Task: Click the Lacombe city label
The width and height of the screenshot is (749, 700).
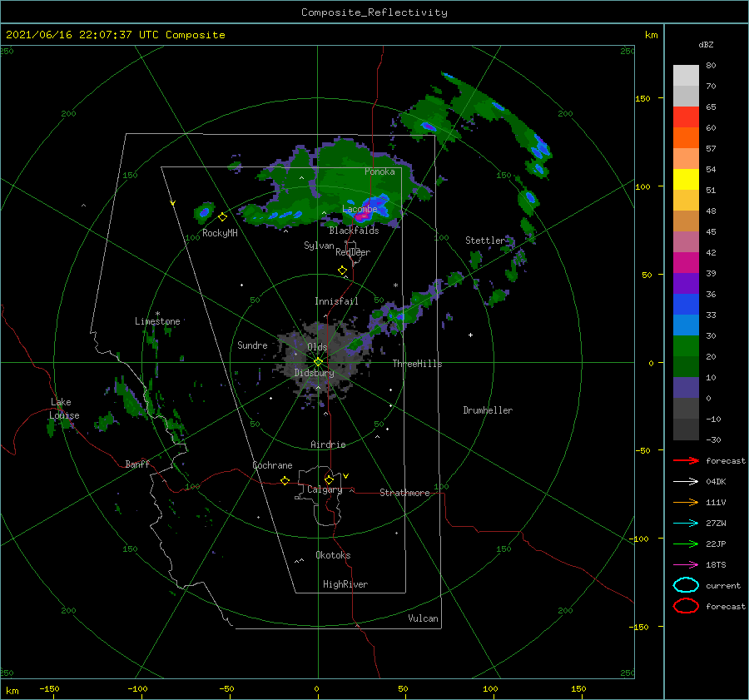Action: point(360,209)
